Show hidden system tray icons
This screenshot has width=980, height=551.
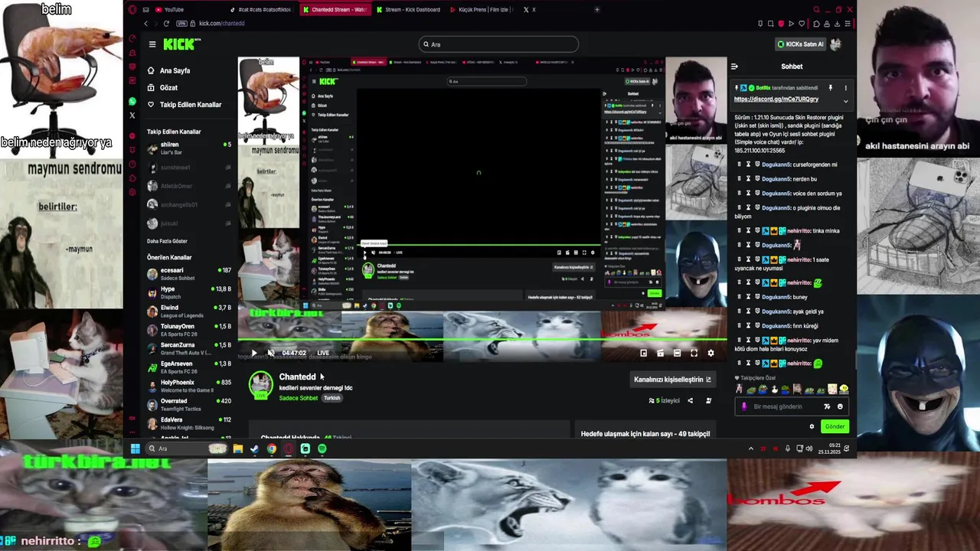tap(750, 448)
